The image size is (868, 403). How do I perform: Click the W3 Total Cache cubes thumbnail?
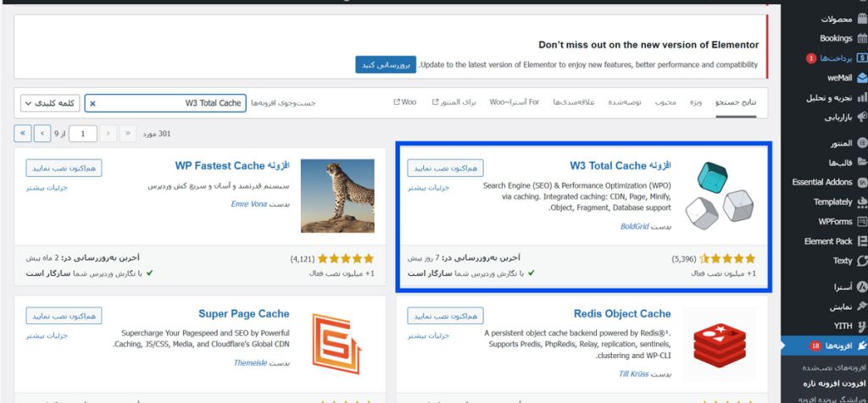click(719, 195)
